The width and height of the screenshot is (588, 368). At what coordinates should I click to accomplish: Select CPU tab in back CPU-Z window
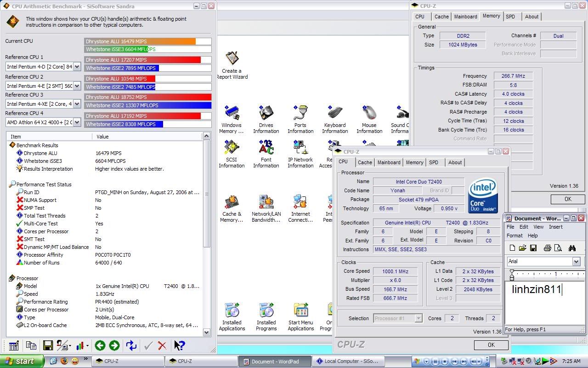[x=420, y=17]
